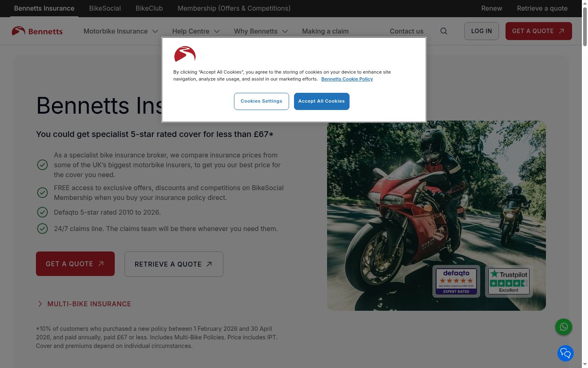588x368 pixels.
Task: Click the checkmark icon beside Defaqto 5-star line
Action: pos(42,212)
